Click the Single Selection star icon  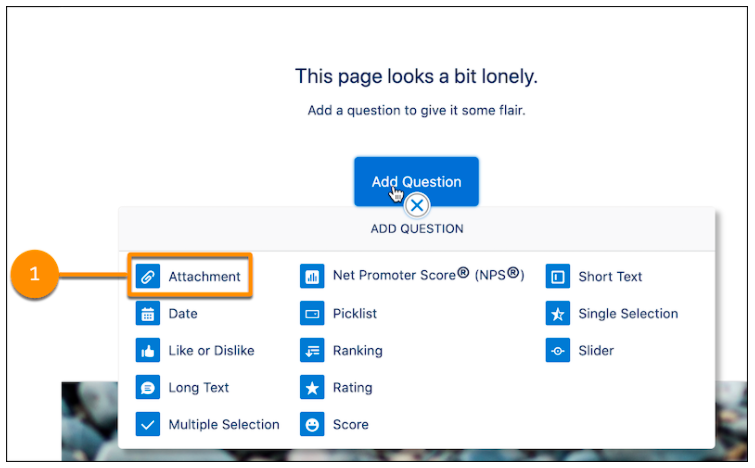[x=558, y=313]
